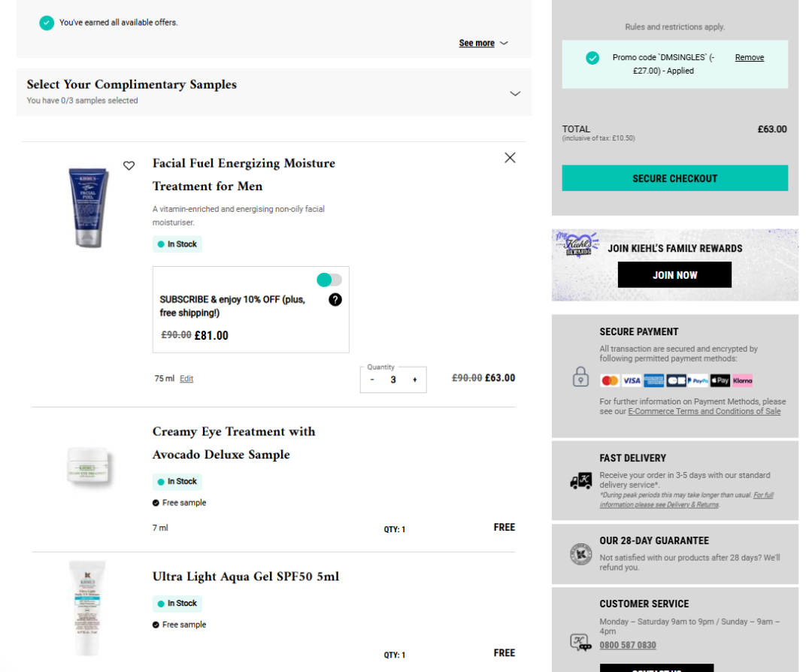Remove the DMSINGLES promo code
This screenshot has width=812, height=672.
pyautogui.click(x=749, y=58)
